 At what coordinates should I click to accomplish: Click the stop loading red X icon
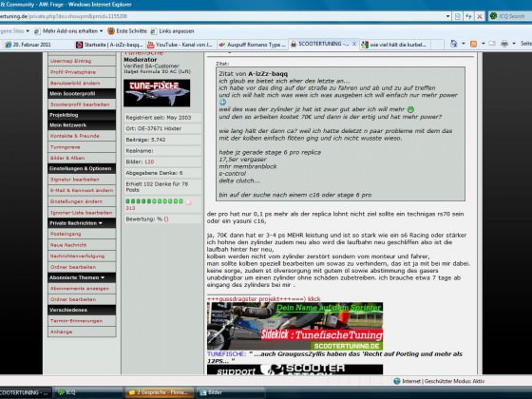[479, 16]
